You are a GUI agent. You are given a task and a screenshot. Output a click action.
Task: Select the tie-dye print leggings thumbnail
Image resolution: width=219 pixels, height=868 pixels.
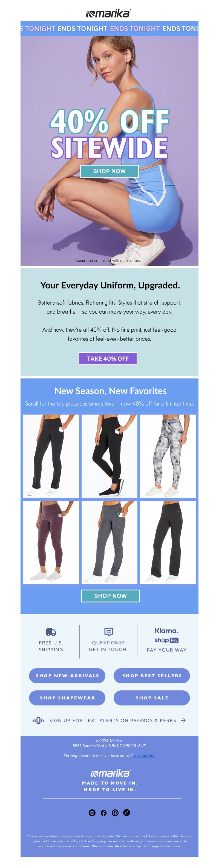168,456
